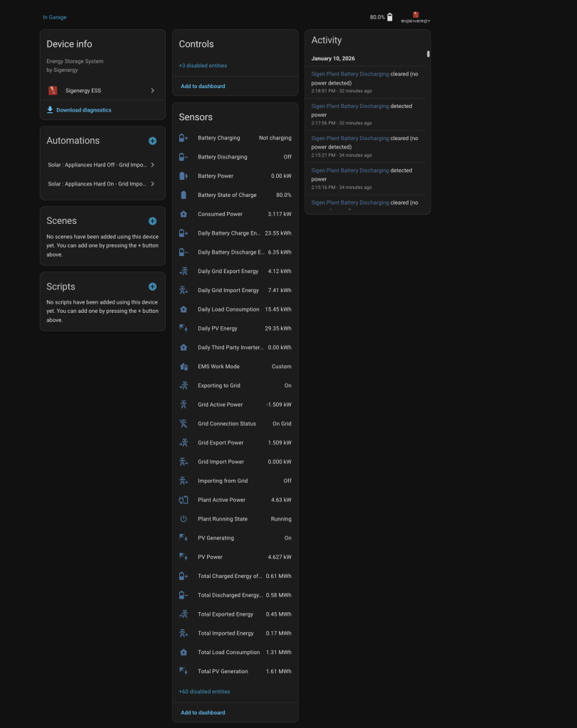This screenshot has height=728, width=577.
Task: Click the Sigenergy logo at top right
Action: [415, 17]
